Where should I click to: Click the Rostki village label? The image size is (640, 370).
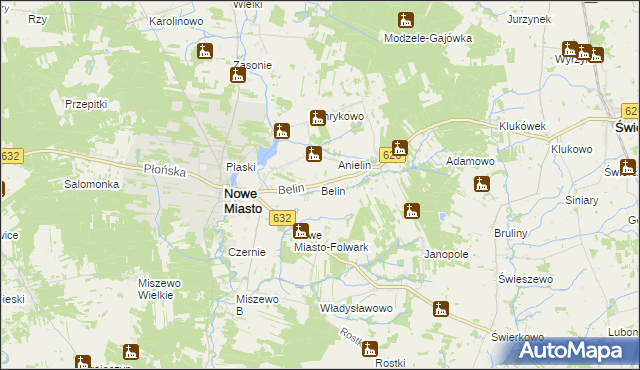pyautogui.click(x=390, y=363)
